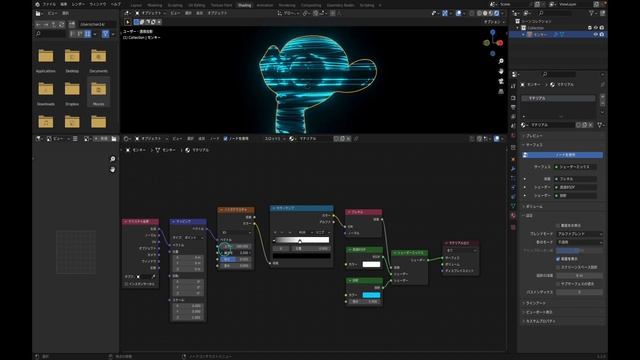
Task: Refresh the file browser list
Action: pyautogui.click(x=62, y=24)
